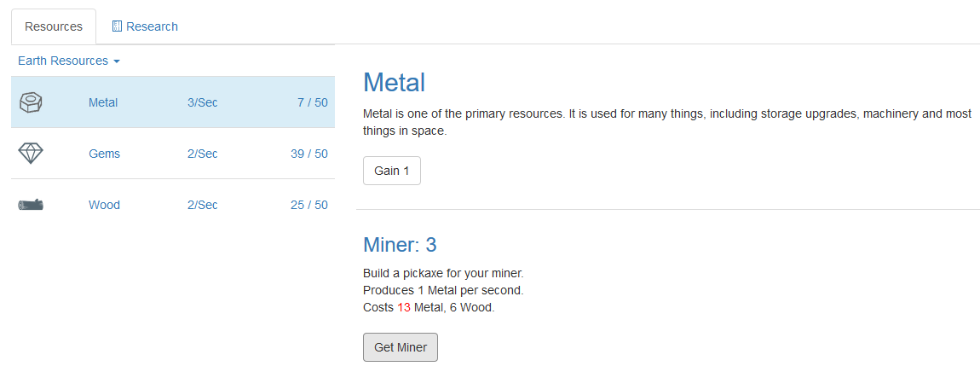
Task: Click the Research tab flask icon
Action: pyautogui.click(x=116, y=26)
